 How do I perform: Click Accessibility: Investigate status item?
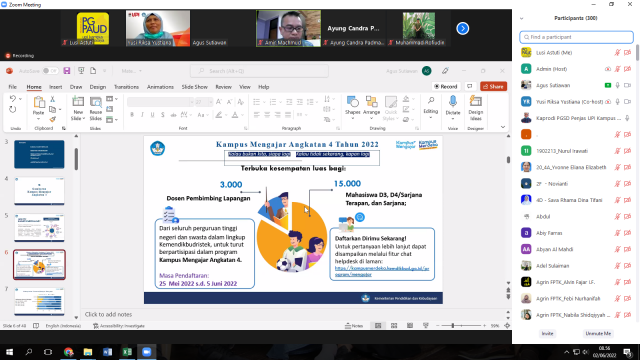click(119, 326)
